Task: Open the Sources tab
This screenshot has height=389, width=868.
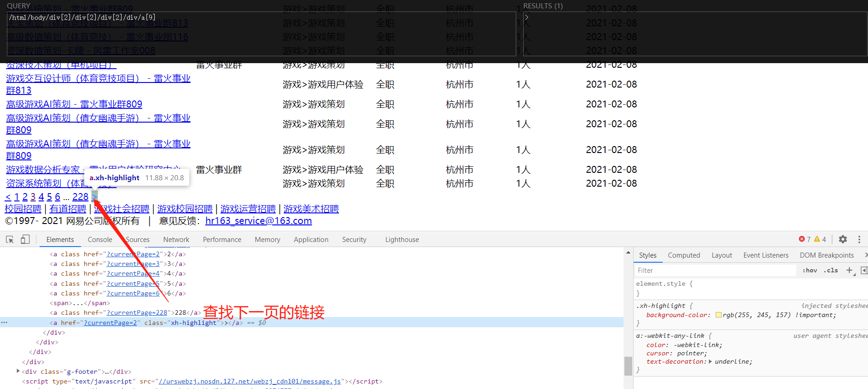Action: 137,240
